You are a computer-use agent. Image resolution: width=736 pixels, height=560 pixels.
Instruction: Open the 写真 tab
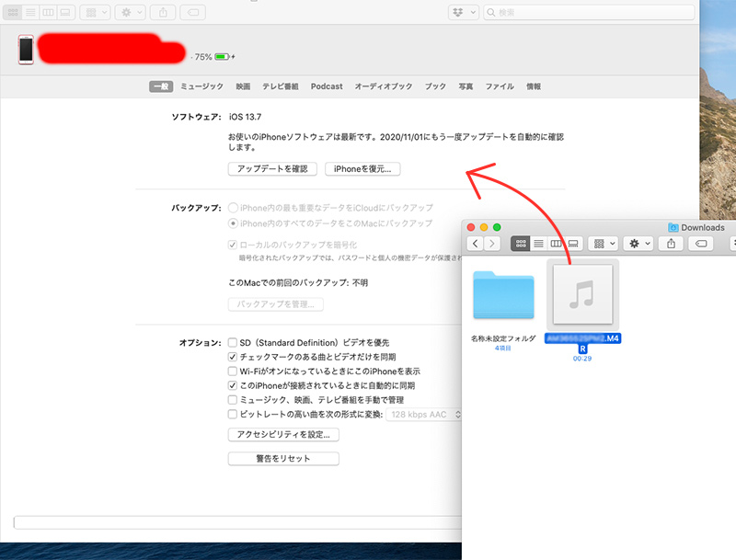coord(466,86)
